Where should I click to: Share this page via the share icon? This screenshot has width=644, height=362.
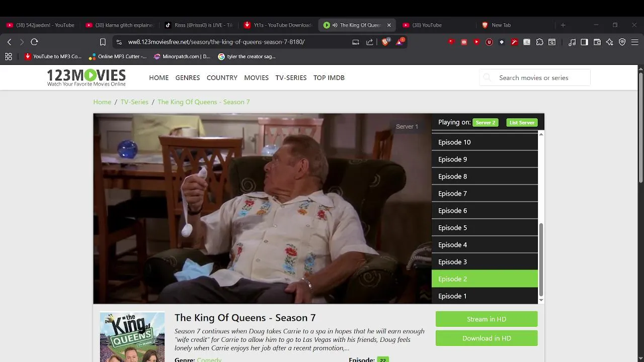(370, 42)
